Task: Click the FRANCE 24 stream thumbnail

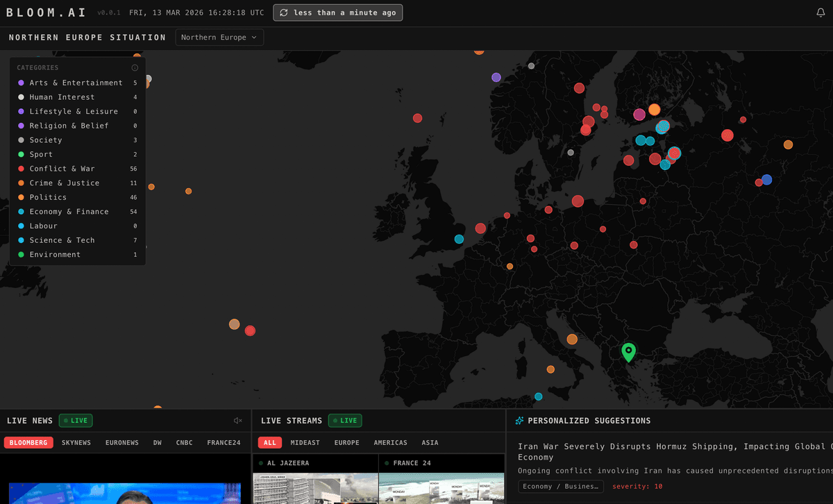Action: pyautogui.click(x=441, y=486)
